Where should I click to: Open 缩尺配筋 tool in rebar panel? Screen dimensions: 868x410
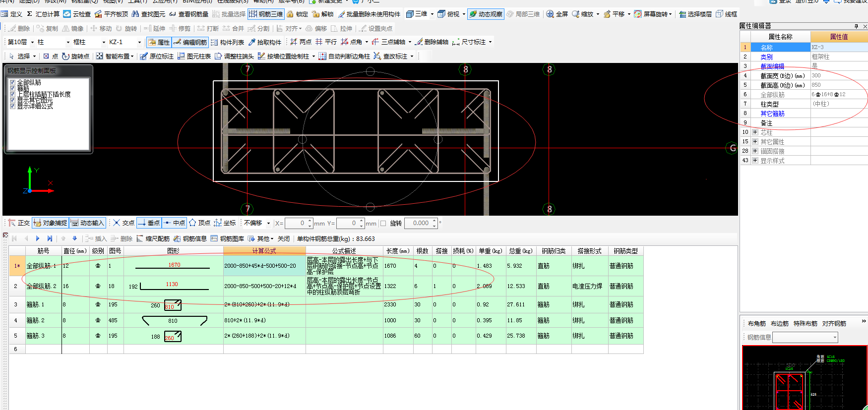tap(153, 238)
